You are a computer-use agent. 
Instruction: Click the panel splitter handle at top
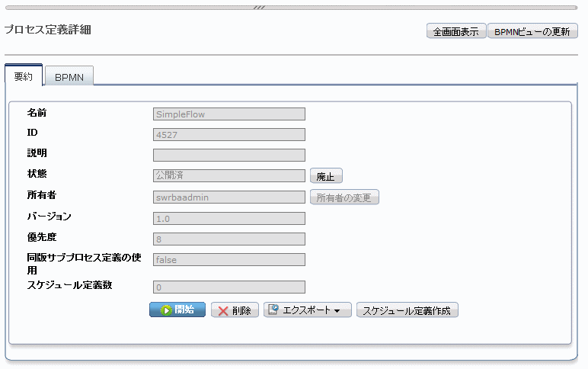click(259, 8)
